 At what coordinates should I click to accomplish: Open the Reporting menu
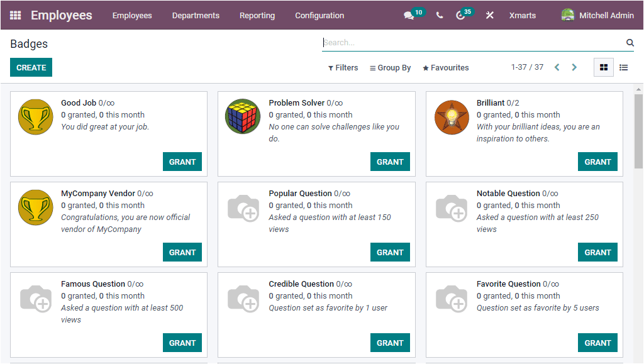tap(257, 15)
